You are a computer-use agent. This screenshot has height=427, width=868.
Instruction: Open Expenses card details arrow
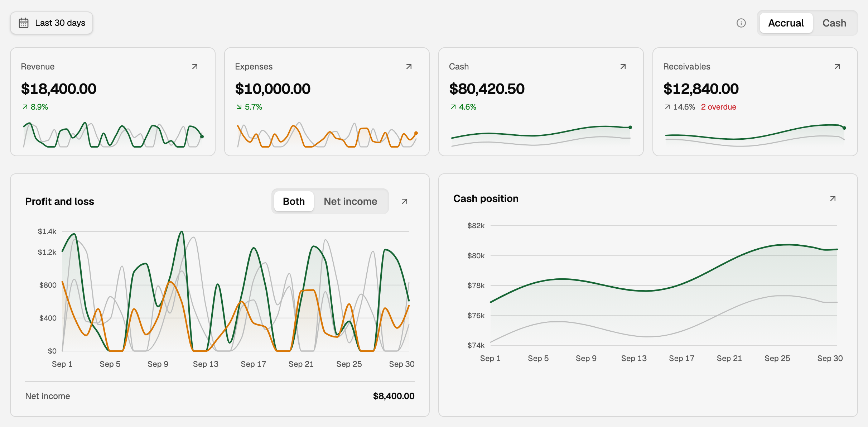click(409, 67)
